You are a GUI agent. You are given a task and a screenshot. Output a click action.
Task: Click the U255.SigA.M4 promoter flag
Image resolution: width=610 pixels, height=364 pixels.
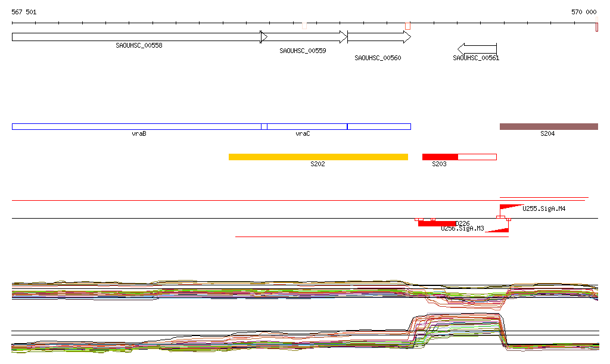(510, 207)
